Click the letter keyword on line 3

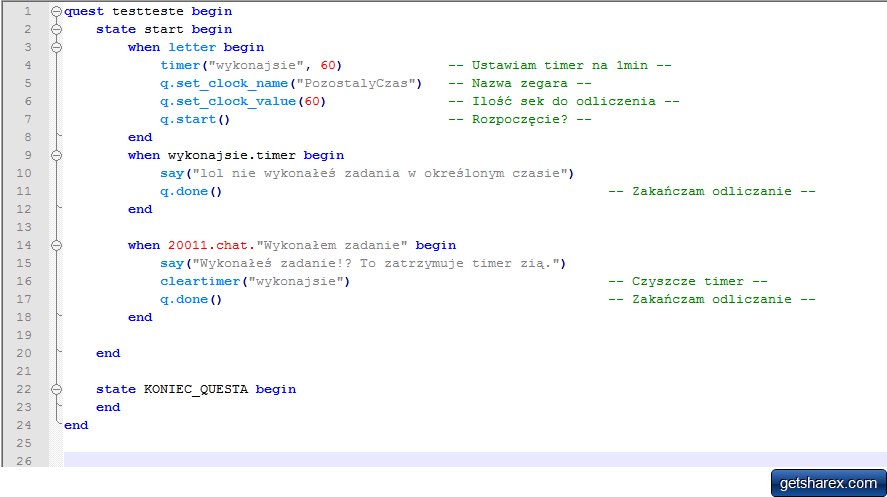(x=192, y=47)
